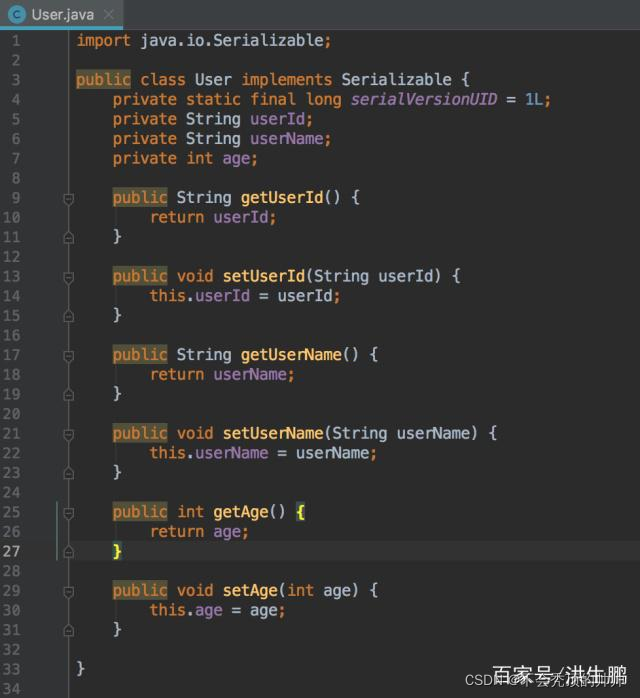Collapse setUserName method fold at line 21
This screenshot has height=698, width=640.
(x=69, y=434)
